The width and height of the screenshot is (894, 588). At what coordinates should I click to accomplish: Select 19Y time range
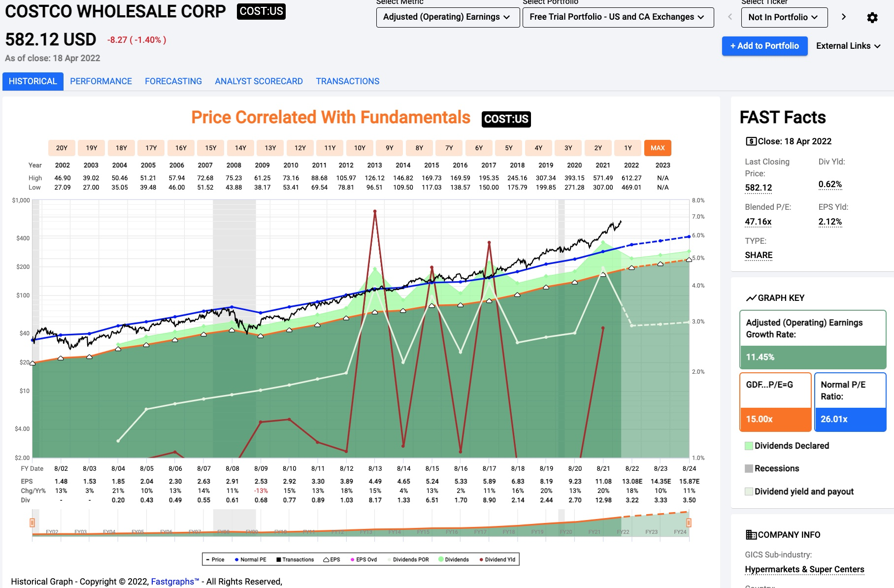tap(92, 148)
